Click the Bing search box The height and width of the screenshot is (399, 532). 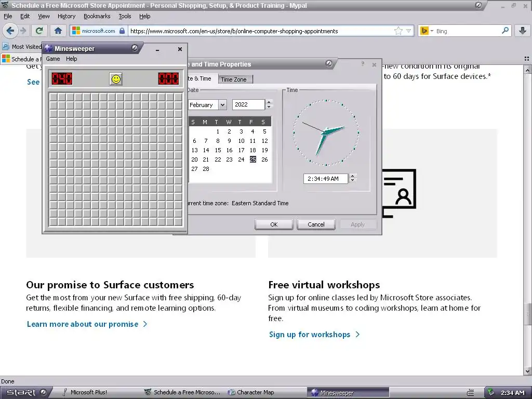[x=468, y=31]
